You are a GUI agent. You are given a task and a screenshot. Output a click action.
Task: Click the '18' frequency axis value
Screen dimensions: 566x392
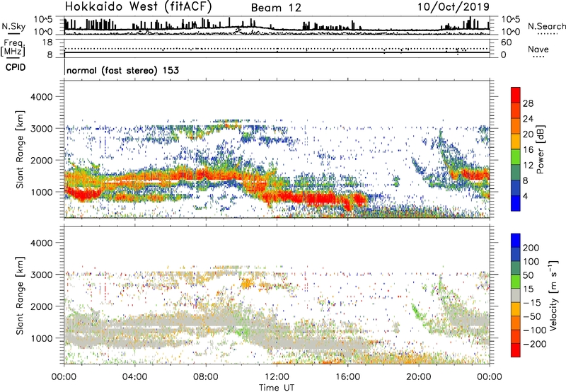47,42
